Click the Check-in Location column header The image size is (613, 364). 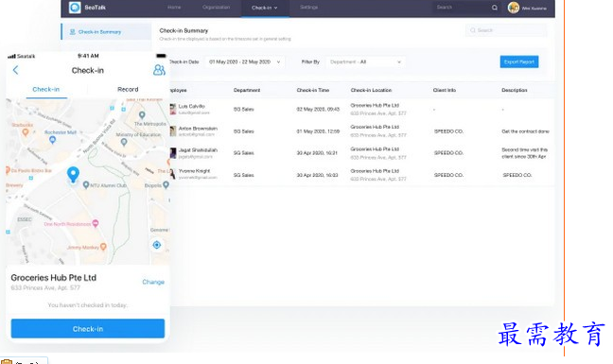pos(371,90)
